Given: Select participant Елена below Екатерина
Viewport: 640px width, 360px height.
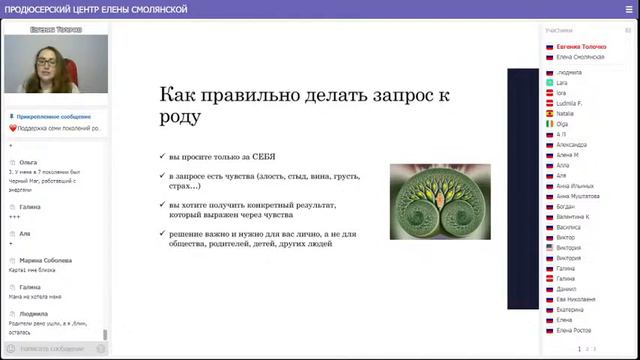Looking at the screenshot, I should pyautogui.click(x=564, y=320).
